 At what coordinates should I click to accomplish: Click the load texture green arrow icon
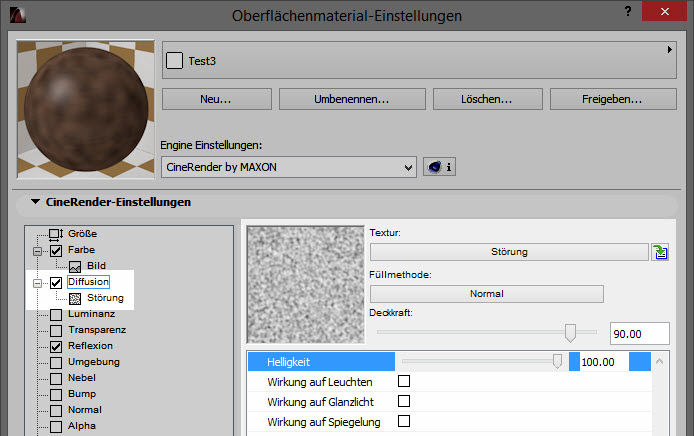click(660, 252)
